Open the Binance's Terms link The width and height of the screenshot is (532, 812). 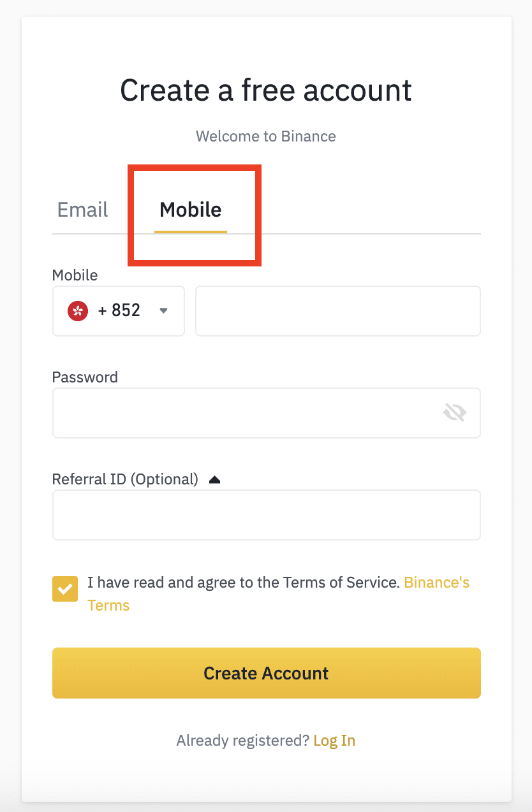[437, 583]
